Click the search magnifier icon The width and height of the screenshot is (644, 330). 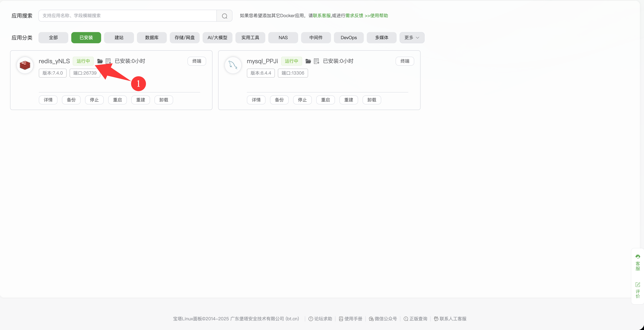click(x=224, y=16)
